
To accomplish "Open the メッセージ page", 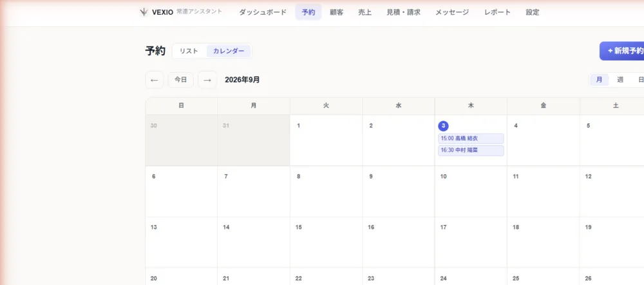I will pos(452,12).
